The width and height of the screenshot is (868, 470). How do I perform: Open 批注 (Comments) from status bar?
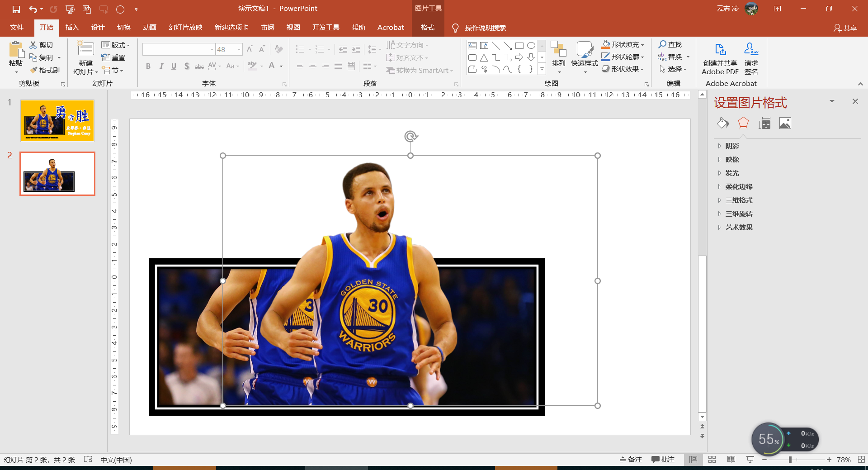coord(663,460)
